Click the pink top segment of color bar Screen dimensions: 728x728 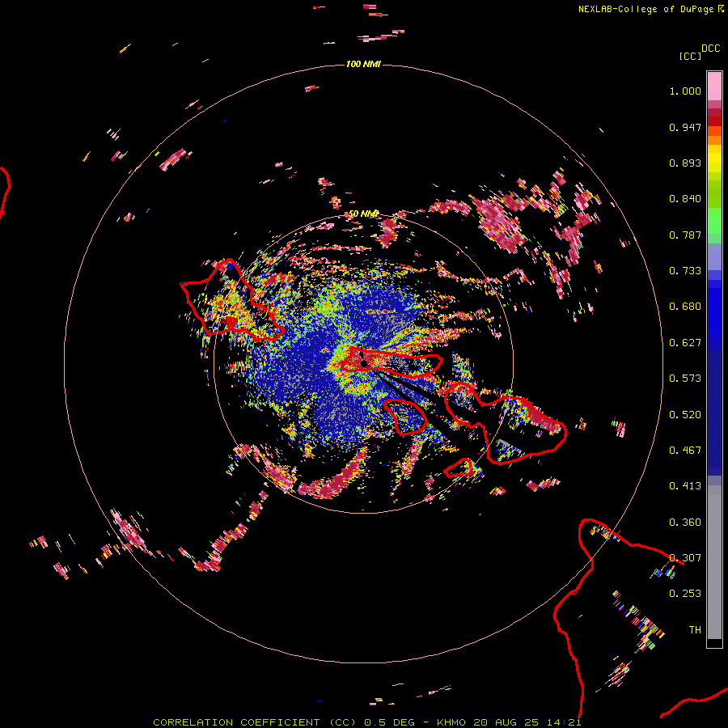tap(714, 86)
